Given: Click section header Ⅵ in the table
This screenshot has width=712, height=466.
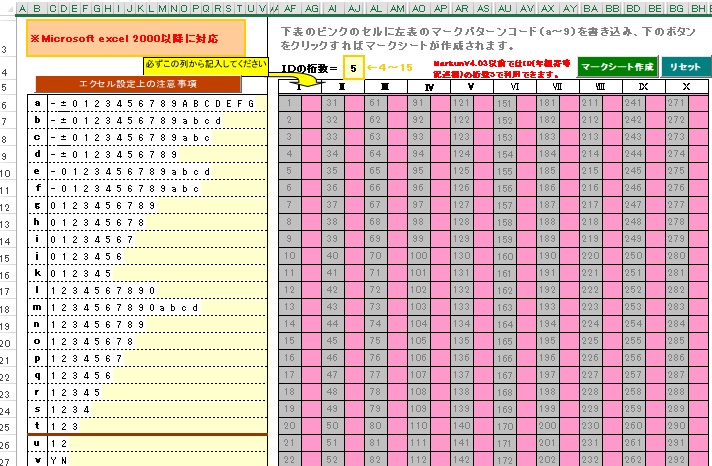Looking at the screenshot, I should click(x=514, y=86).
